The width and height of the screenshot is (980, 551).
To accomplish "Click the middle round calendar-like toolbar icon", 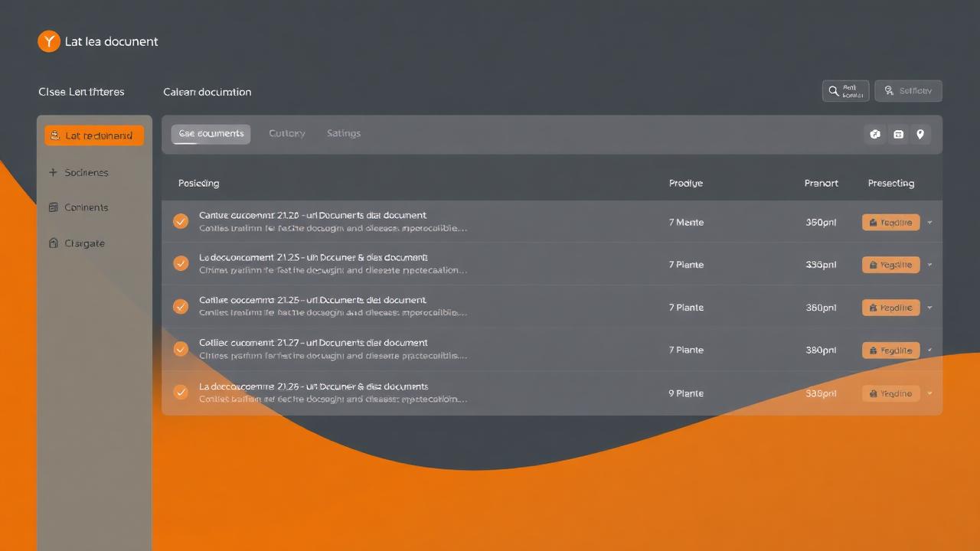I will point(898,134).
